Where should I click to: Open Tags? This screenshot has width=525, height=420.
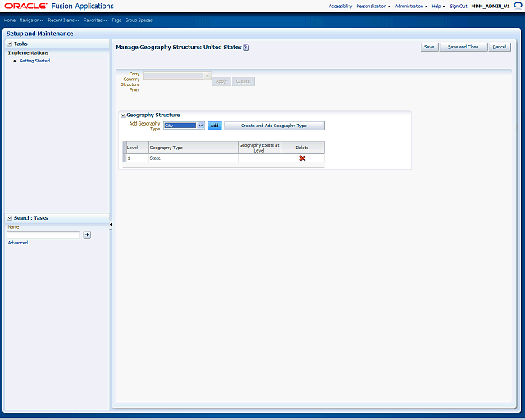tap(116, 20)
